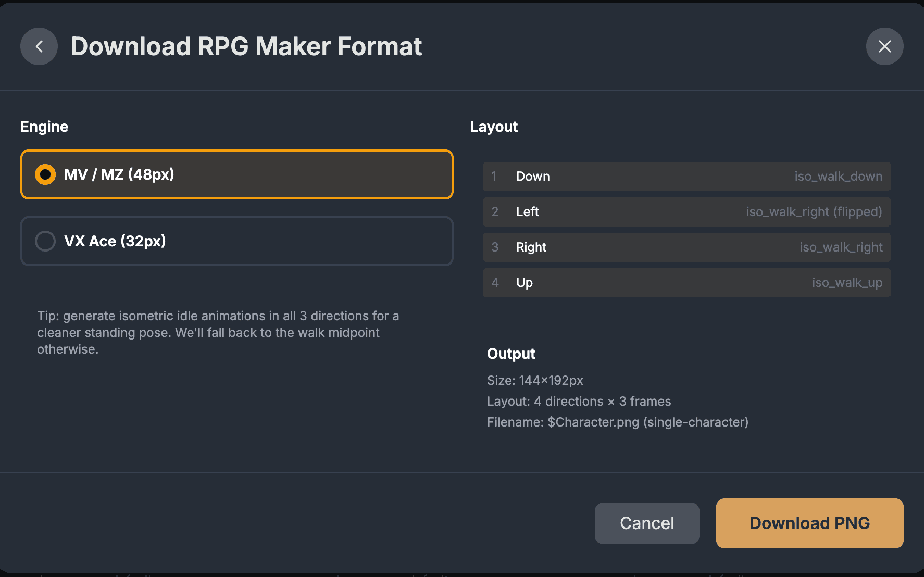
Task: Click the Engine heading
Action: coord(44,127)
